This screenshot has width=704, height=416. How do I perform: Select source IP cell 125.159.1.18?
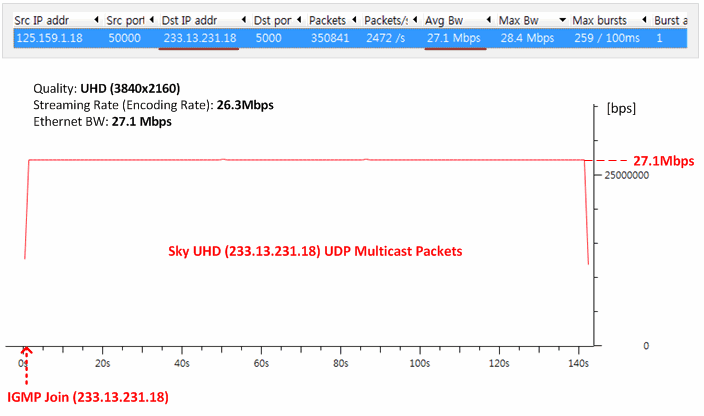point(49,38)
